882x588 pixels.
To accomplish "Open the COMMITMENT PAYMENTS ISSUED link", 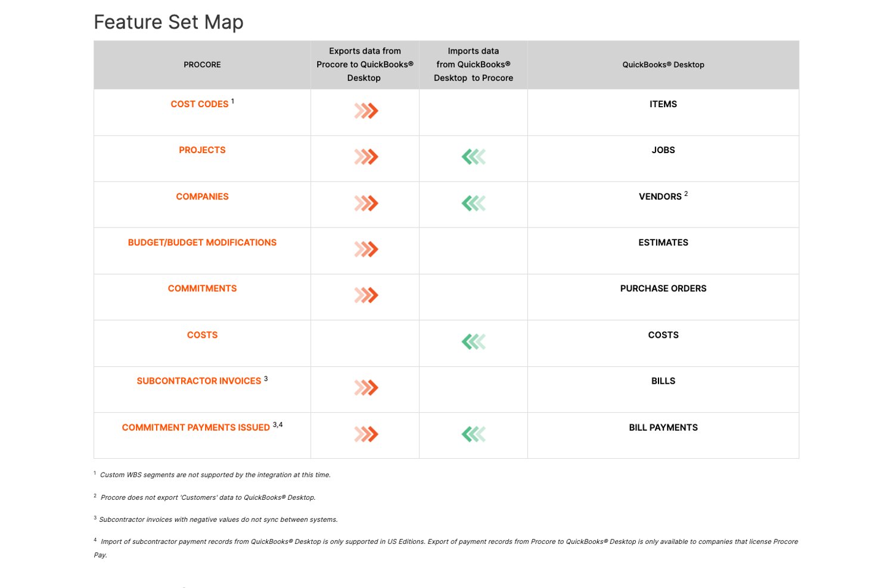I will tap(196, 428).
